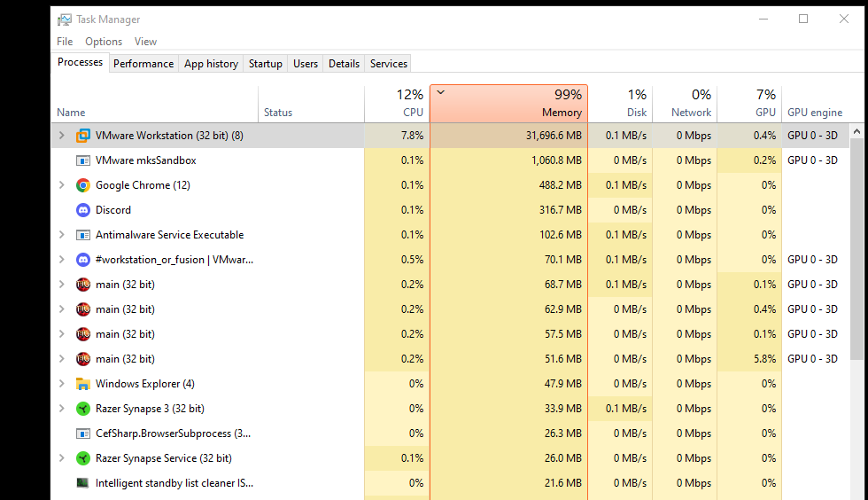This screenshot has height=500, width=868.
Task: Click the VMware mksSandbox process icon
Action: 83,160
